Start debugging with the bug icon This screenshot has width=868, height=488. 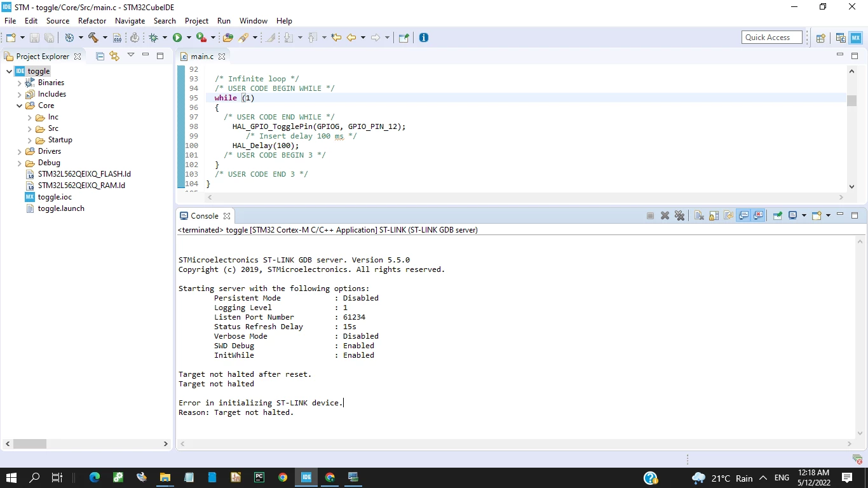[153, 37]
